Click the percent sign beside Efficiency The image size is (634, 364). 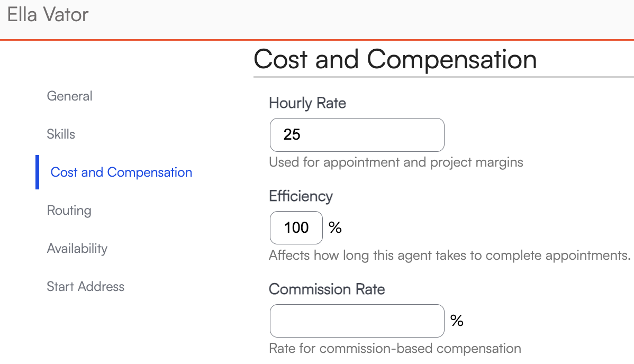click(x=335, y=228)
